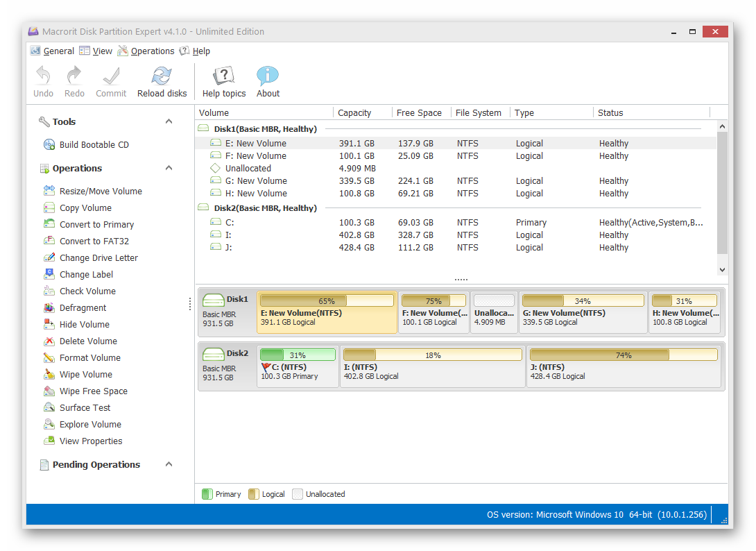Click the Change Drive Letter icon
Viewport: 756px width, 551px height.
coord(49,257)
